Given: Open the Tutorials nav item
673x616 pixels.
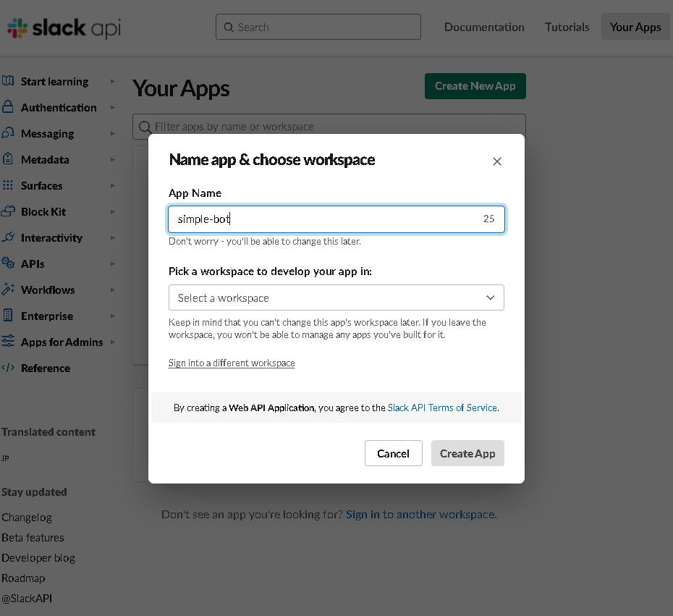Looking at the screenshot, I should click(567, 27).
